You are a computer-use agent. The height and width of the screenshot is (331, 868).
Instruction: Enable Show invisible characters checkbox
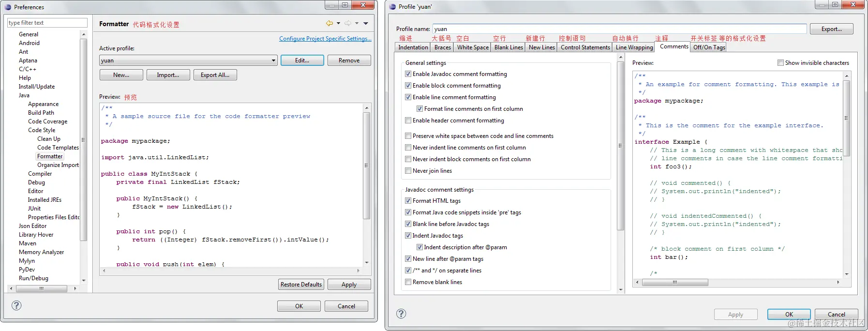coord(780,63)
